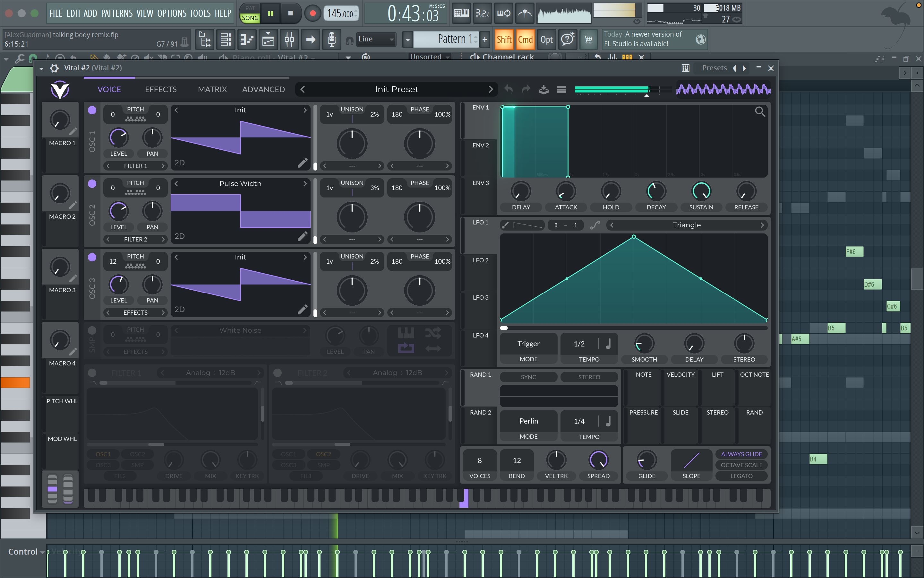Select next OSC 2 wavetable after Pulse Width

(x=305, y=183)
